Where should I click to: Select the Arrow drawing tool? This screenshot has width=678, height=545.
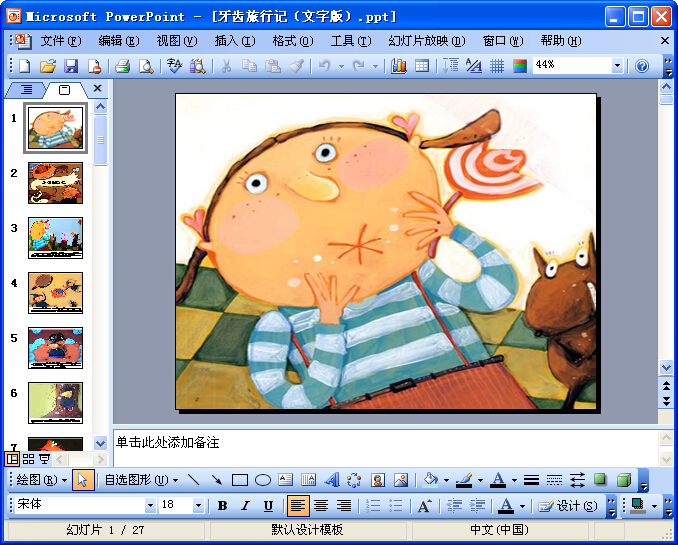tap(216, 480)
